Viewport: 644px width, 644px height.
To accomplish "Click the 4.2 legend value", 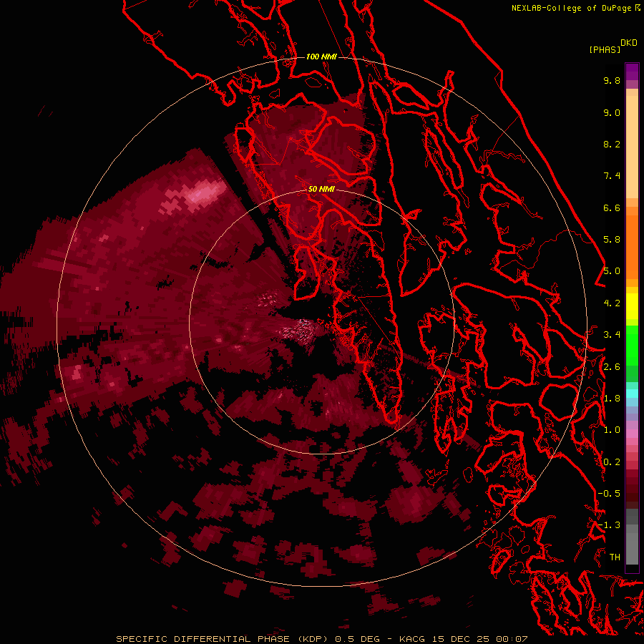I will pyautogui.click(x=612, y=303).
